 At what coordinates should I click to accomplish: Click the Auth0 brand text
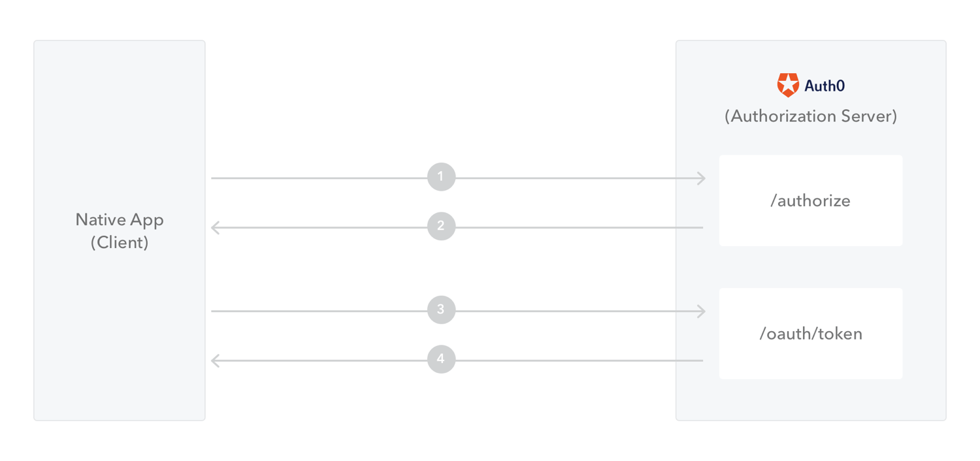coord(825,86)
